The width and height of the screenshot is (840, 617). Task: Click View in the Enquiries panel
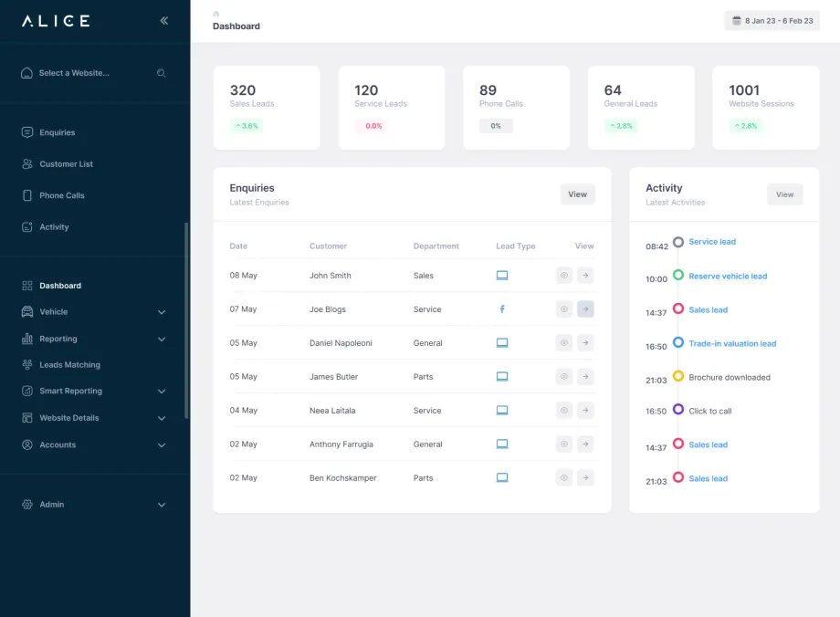577,194
